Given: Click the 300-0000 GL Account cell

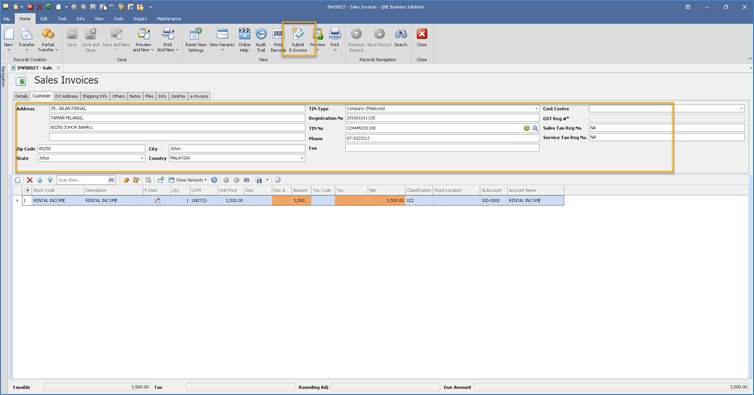Looking at the screenshot, I should point(493,201).
